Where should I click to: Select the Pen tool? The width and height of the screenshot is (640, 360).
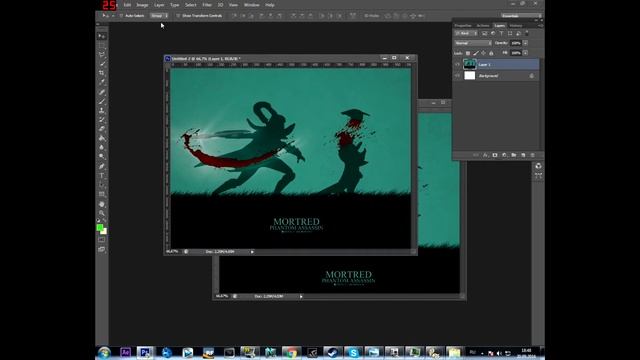(x=102, y=166)
